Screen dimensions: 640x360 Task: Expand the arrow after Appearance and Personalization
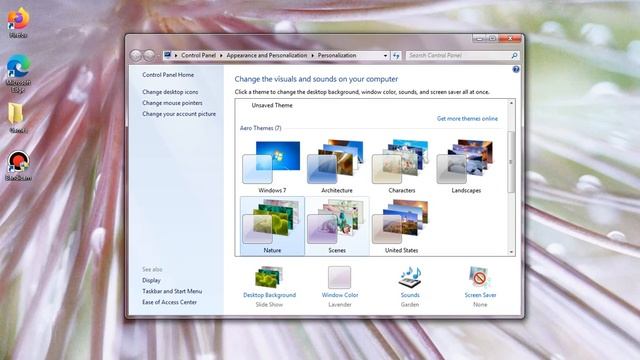[x=313, y=56]
